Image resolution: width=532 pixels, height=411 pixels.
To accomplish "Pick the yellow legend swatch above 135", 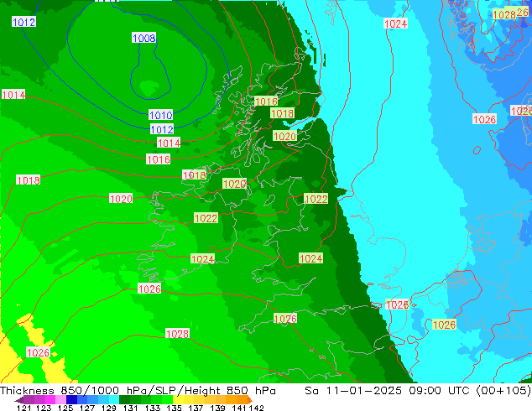I will tap(178, 400).
